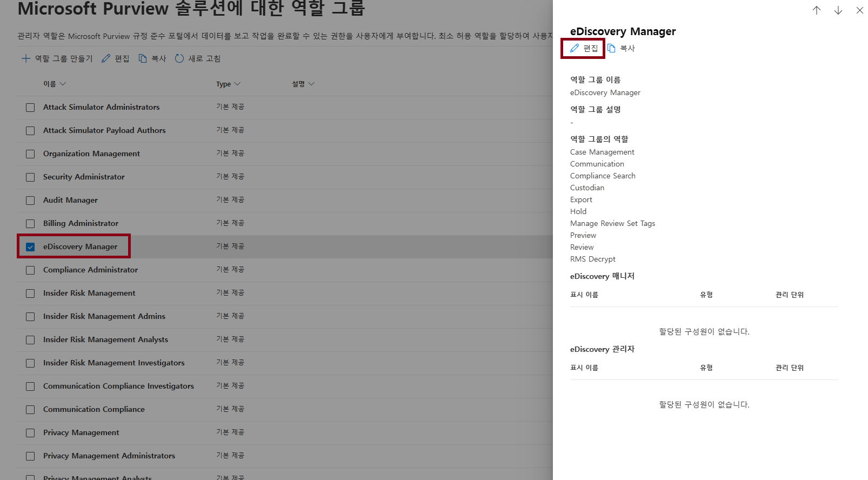The height and width of the screenshot is (480, 868).
Task: Check the Billing Administrator checkbox
Action: pos(30,224)
